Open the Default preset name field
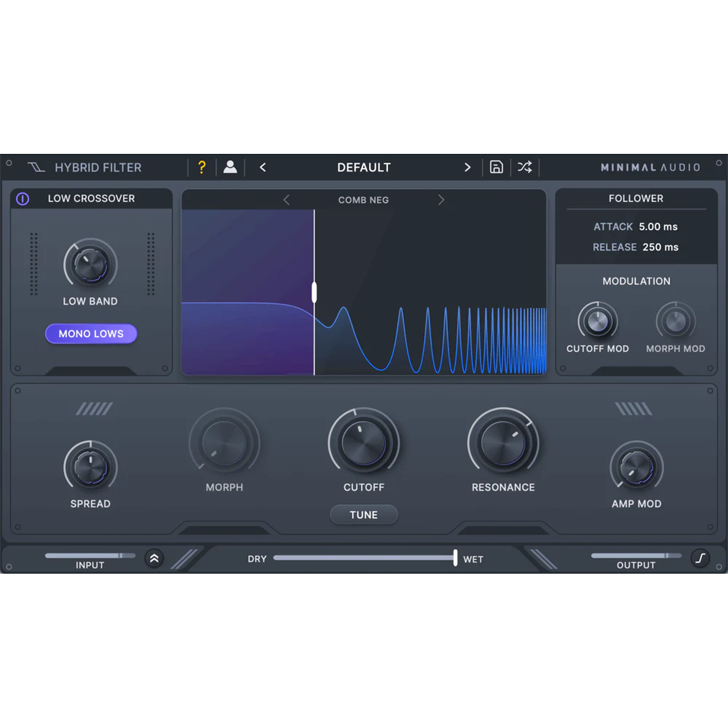This screenshot has height=728, width=728. pos(363,167)
